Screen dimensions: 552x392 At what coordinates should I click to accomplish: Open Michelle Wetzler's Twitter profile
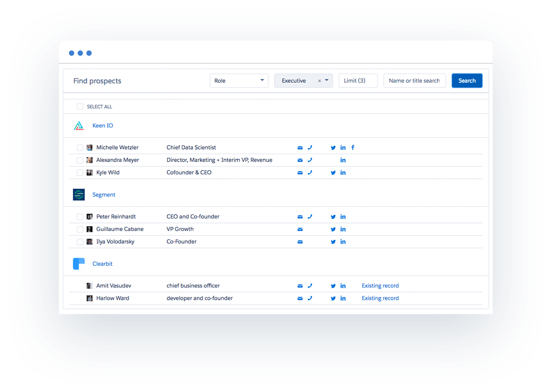tap(333, 147)
